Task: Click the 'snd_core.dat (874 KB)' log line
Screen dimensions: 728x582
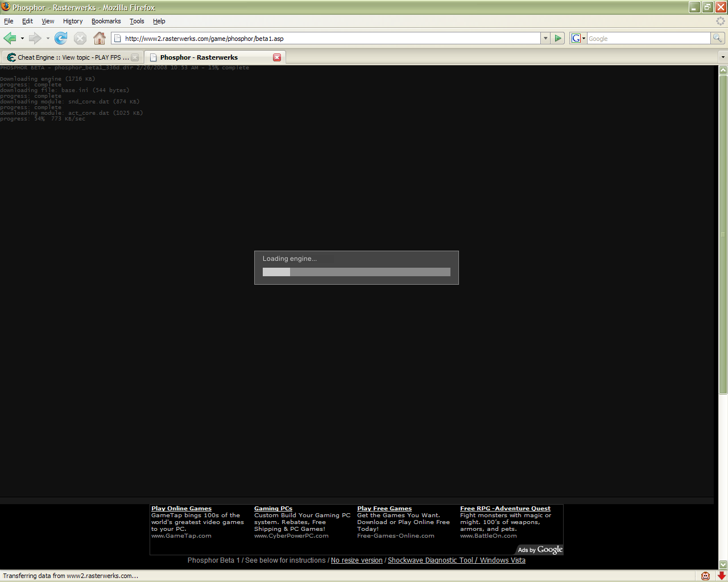Action: 70,102
